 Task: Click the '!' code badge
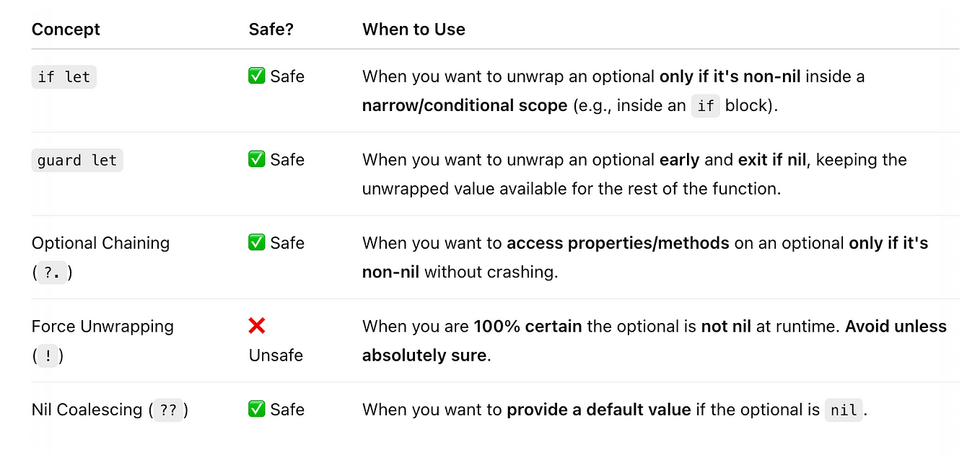48,356
